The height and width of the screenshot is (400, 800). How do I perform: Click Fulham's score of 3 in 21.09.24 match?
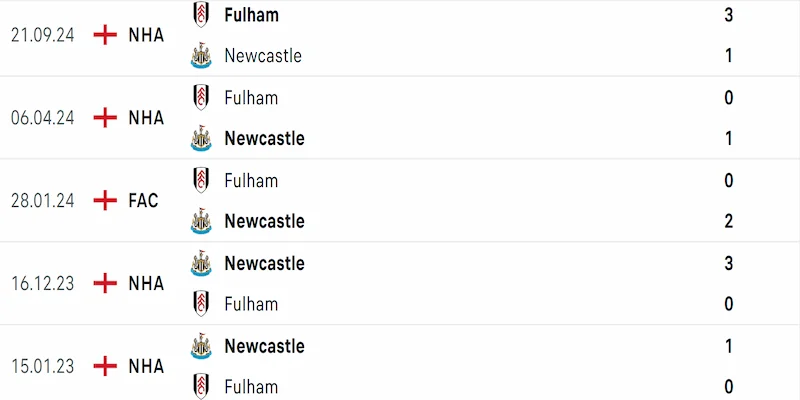click(728, 15)
